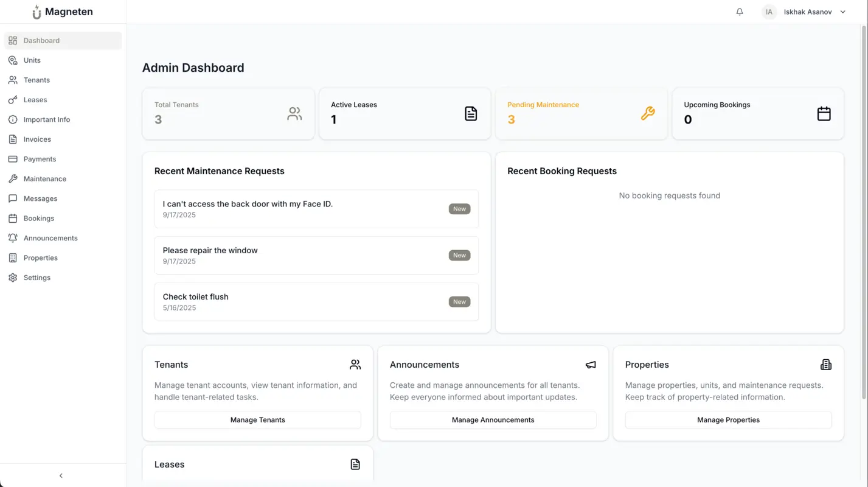Click the Magneten logo icon

36,12
